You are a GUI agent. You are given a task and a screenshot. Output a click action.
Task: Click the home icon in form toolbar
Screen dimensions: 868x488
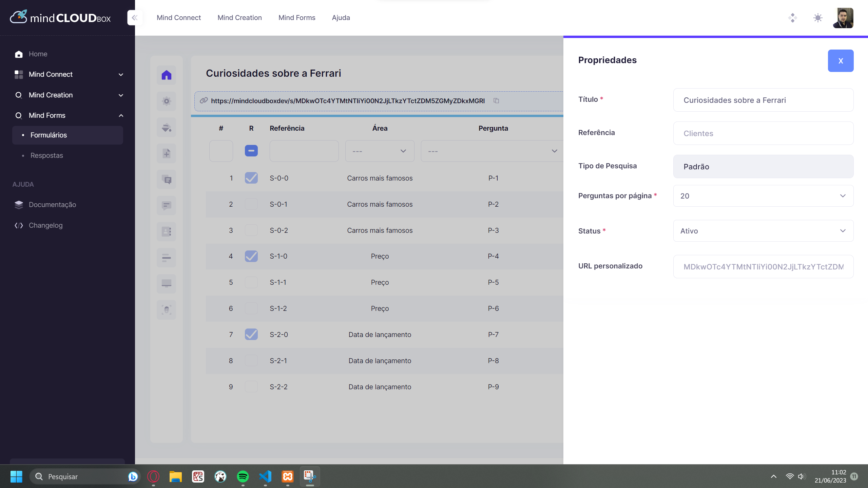pyautogui.click(x=166, y=75)
